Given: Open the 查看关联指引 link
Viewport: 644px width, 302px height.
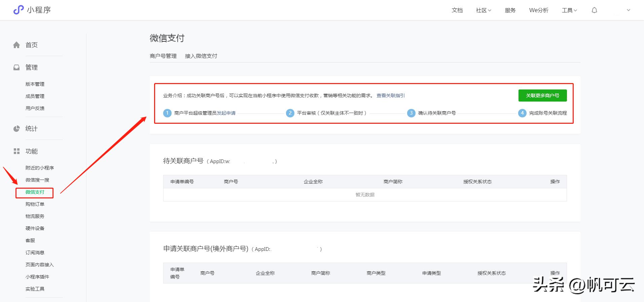Looking at the screenshot, I should (x=391, y=96).
